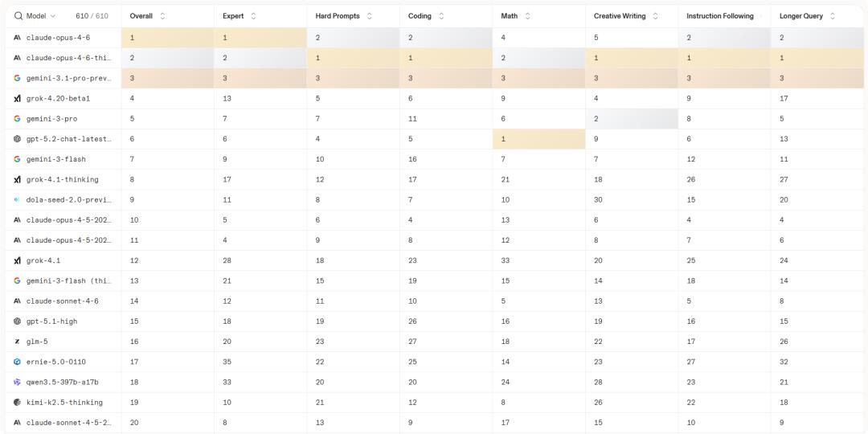Click the icon beside dola-seed-2.0-preview
The height and width of the screenshot is (434, 868).
click(x=17, y=200)
